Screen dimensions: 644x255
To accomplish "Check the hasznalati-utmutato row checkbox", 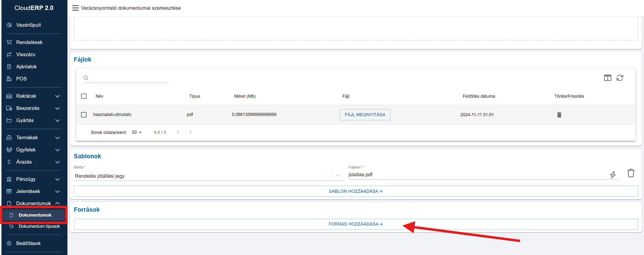I will (x=84, y=115).
